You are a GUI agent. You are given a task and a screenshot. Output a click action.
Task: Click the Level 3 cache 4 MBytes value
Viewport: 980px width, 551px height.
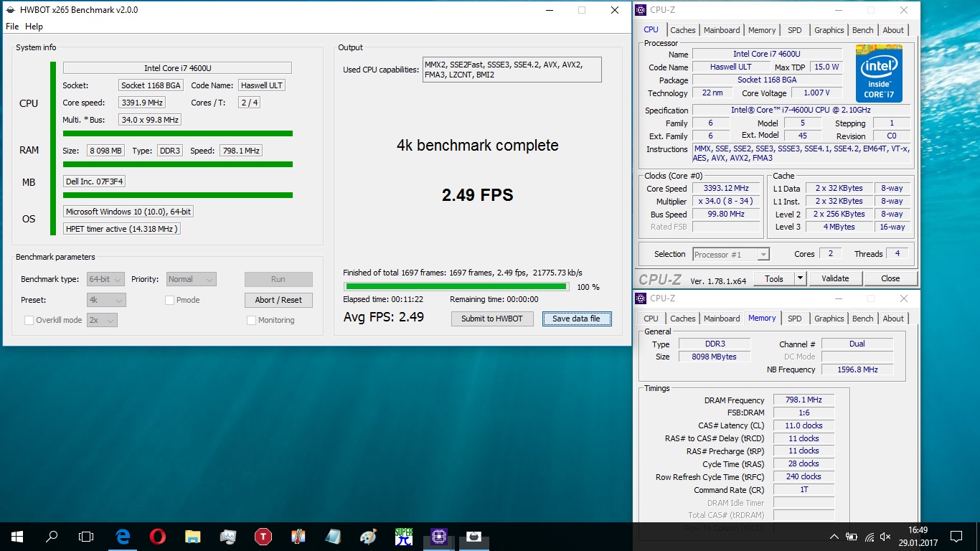pyautogui.click(x=839, y=227)
